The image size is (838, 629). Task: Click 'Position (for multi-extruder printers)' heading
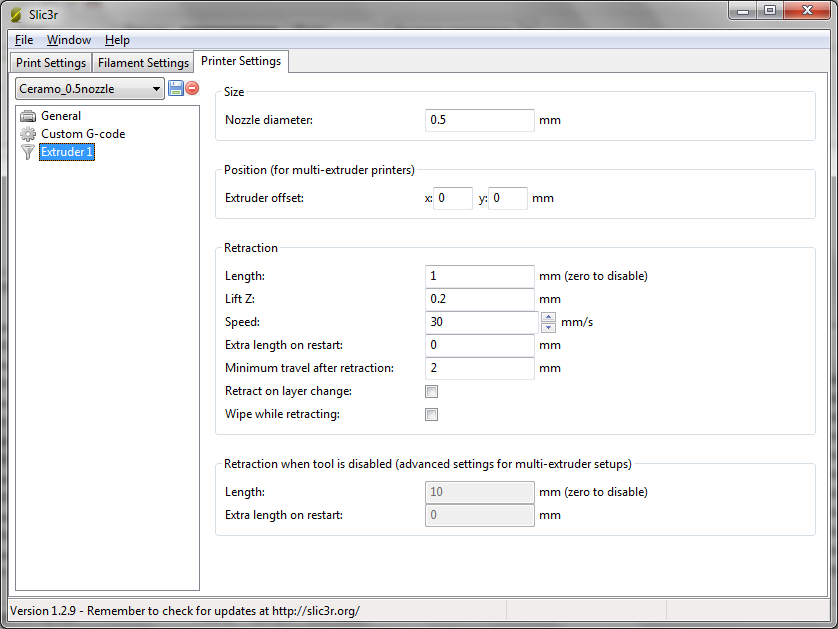pos(319,170)
